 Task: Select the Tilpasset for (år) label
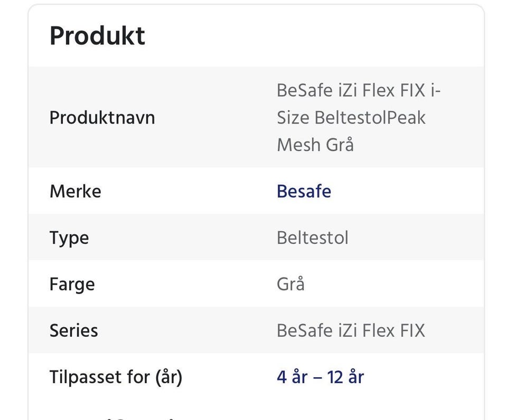(116, 377)
